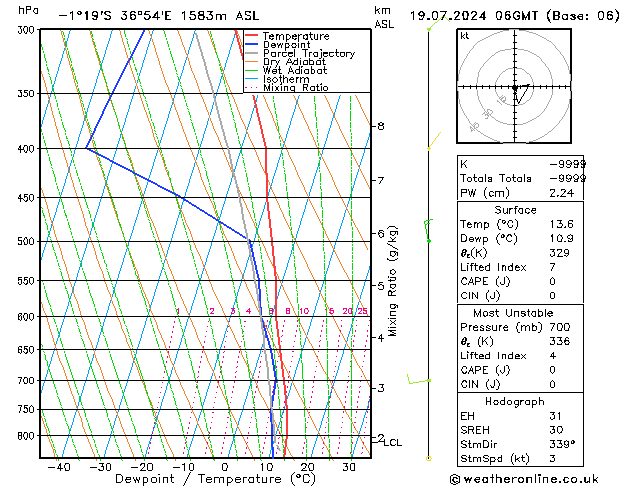Viewport: 629px width, 486px height.
Task: Click the hodograph plot
Action: coord(514,86)
